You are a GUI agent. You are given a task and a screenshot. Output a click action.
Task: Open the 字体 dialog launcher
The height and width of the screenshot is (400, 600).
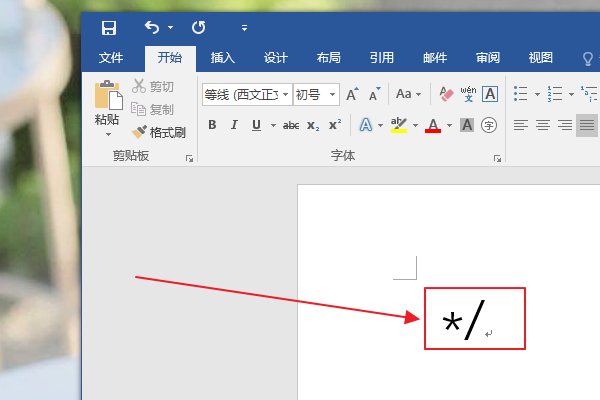pyautogui.click(x=497, y=158)
